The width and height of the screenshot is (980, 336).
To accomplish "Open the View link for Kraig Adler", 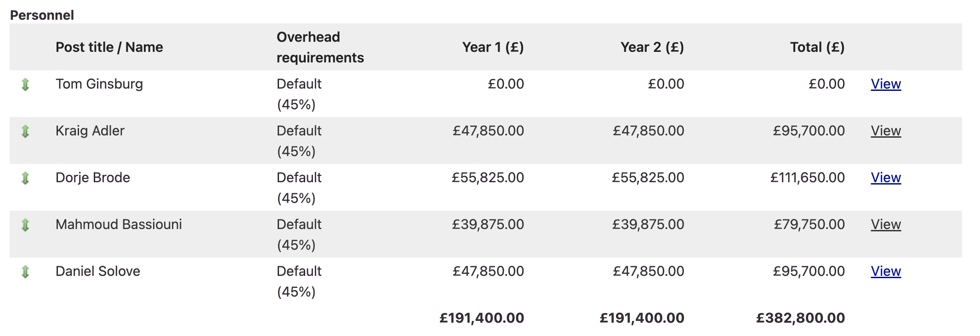I will [x=885, y=131].
